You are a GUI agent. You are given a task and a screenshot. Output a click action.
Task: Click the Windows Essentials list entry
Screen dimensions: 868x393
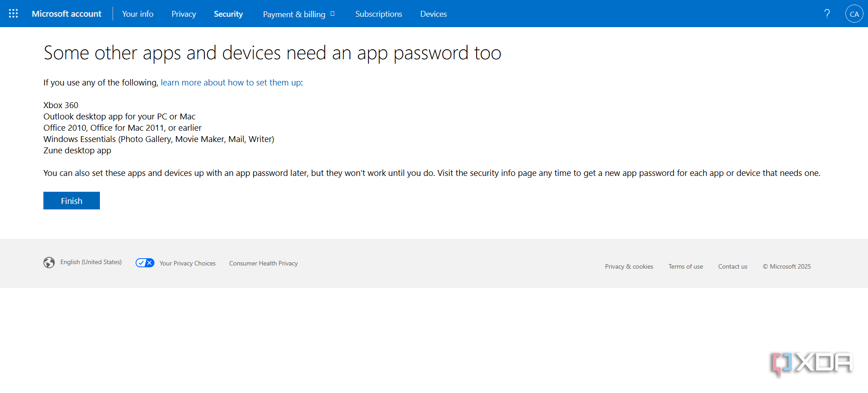pos(159,139)
